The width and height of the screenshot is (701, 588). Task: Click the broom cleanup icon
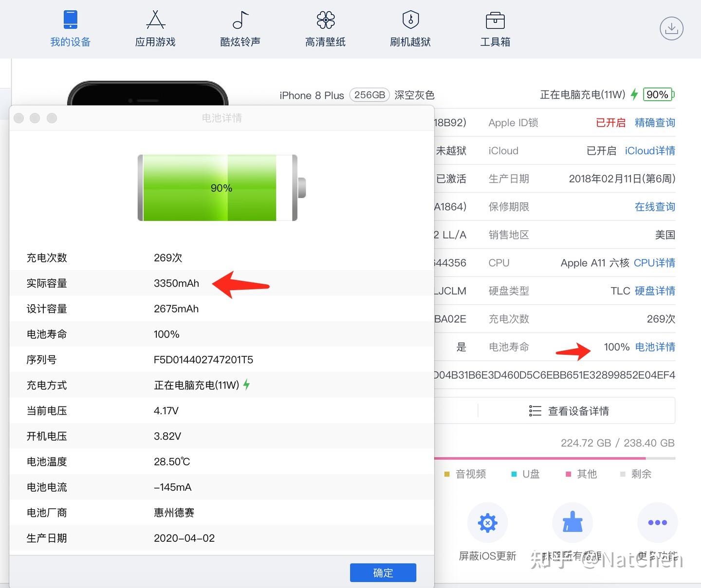click(x=572, y=523)
